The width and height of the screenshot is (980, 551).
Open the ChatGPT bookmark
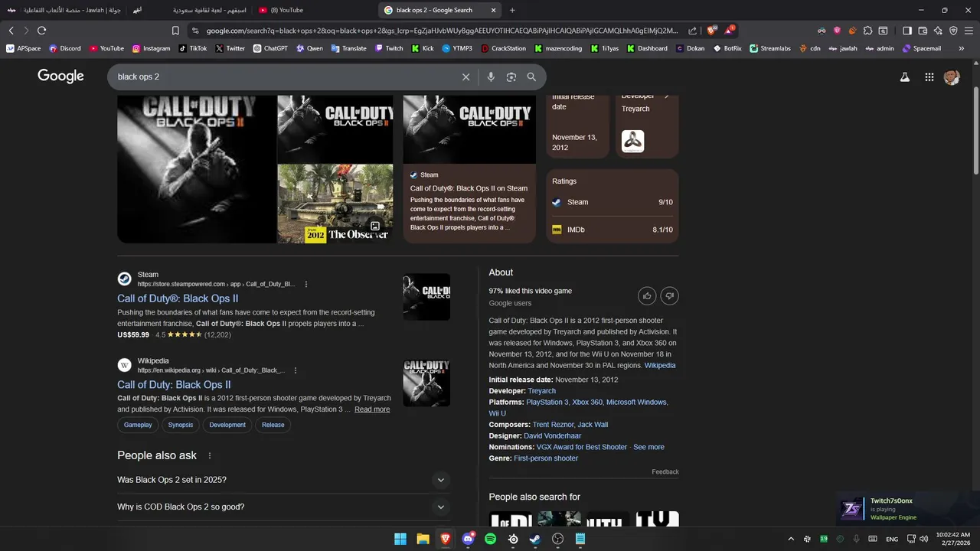pos(270,48)
